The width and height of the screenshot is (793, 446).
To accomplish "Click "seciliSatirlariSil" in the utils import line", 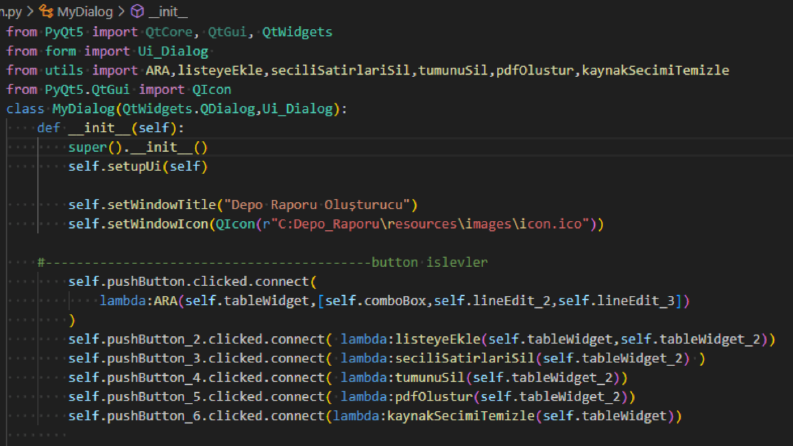I will tap(340, 70).
